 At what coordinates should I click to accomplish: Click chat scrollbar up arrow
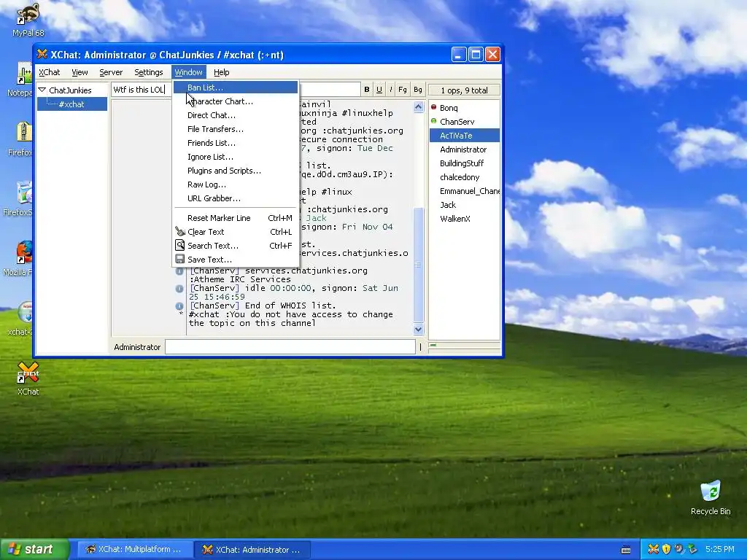418,107
